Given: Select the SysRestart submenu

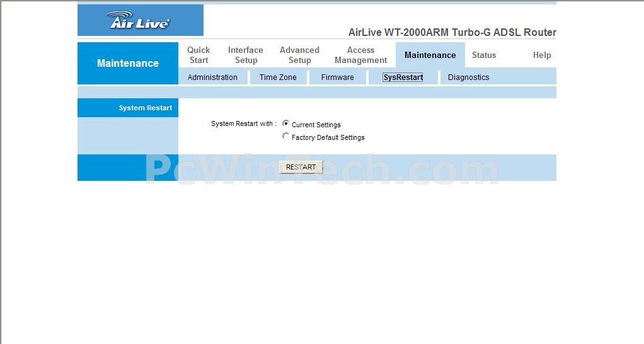Looking at the screenshot, I should (403, 77).
